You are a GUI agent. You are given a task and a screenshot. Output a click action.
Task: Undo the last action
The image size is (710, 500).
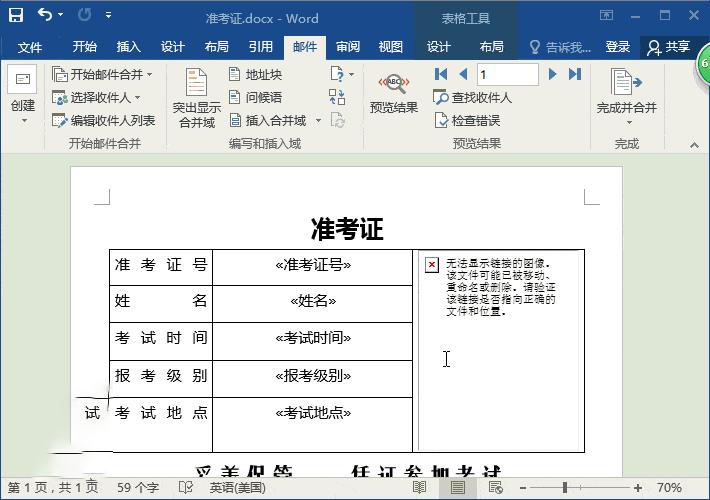pos(44,15)
